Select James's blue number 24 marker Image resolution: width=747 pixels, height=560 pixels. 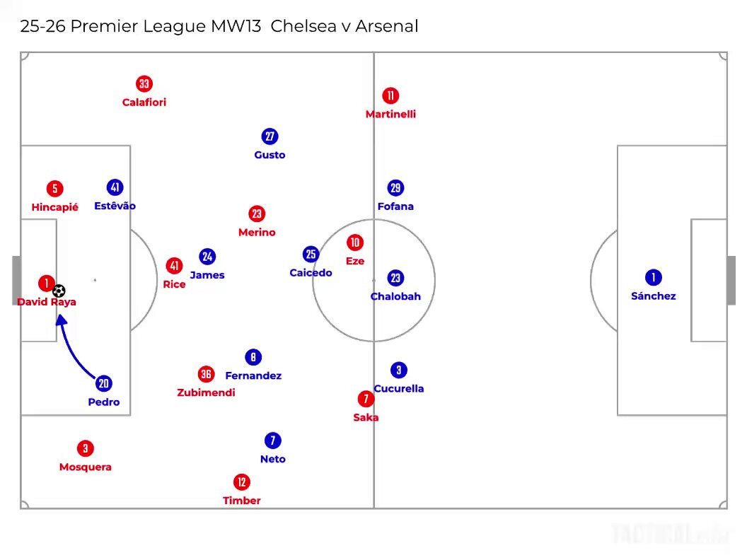click(x=207, y=257)
